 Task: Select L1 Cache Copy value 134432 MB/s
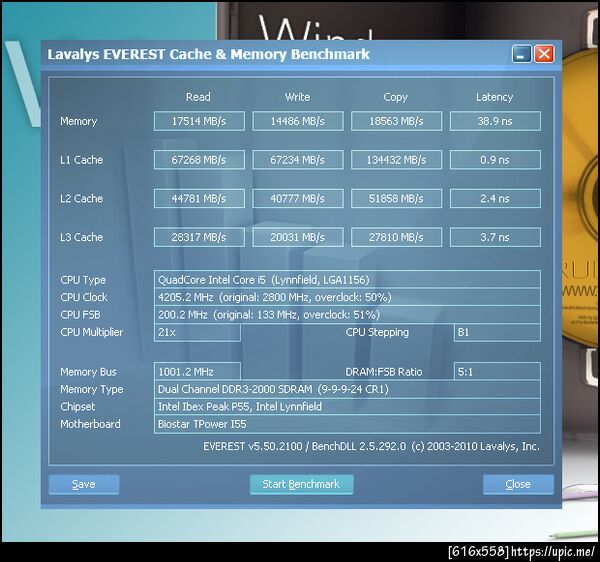coord(396,160)
